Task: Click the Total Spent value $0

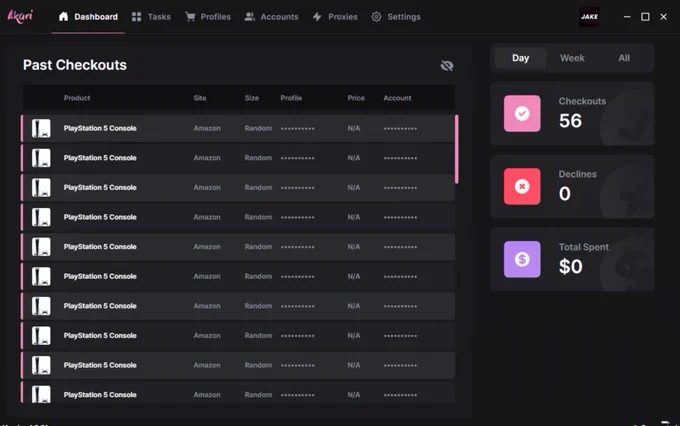Action: click(571, 266)
